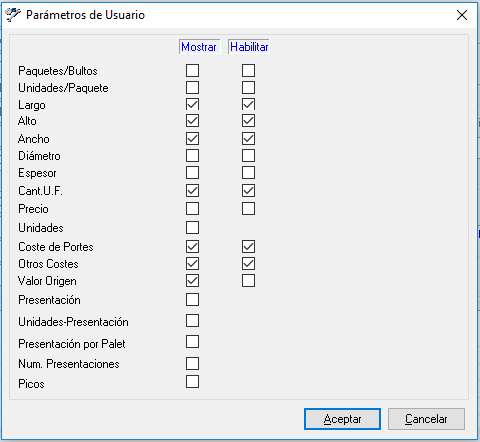Uncheck Habilitar for Coste de Portes

point(249,247)
